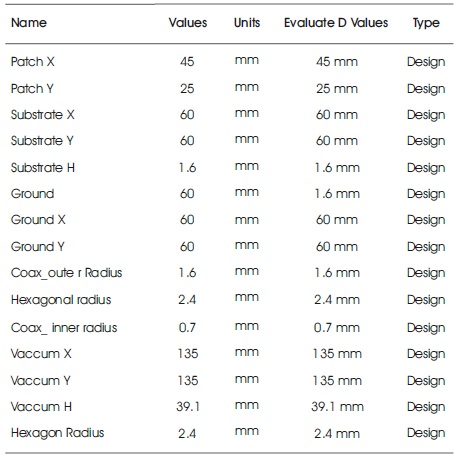The image size is (457, 457).
Task: Select the Patch Y value 25
Action: 187,89
